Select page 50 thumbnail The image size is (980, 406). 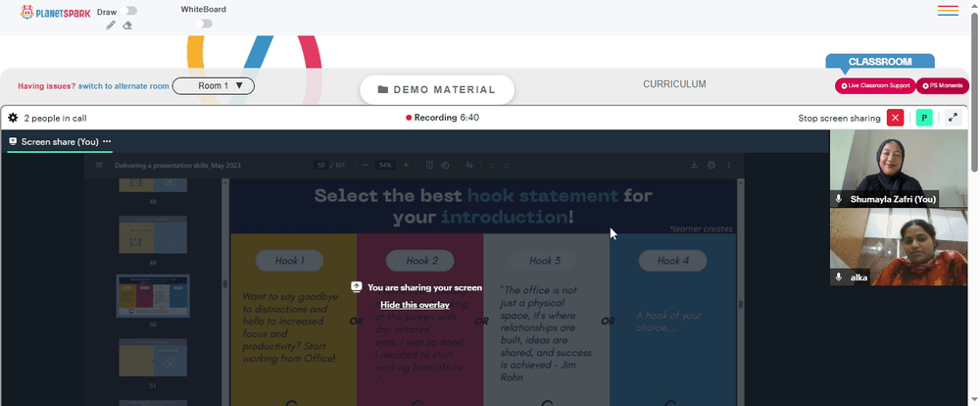(x=153, y=296)
